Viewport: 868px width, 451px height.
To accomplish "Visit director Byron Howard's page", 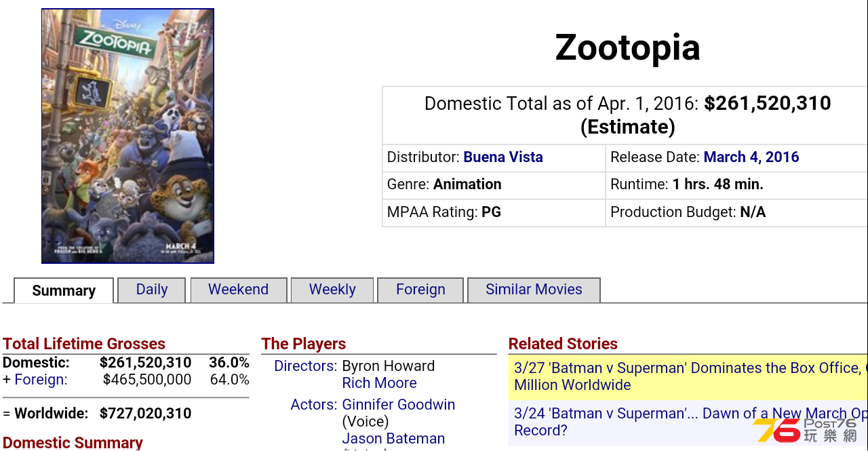I will [389, 366].
